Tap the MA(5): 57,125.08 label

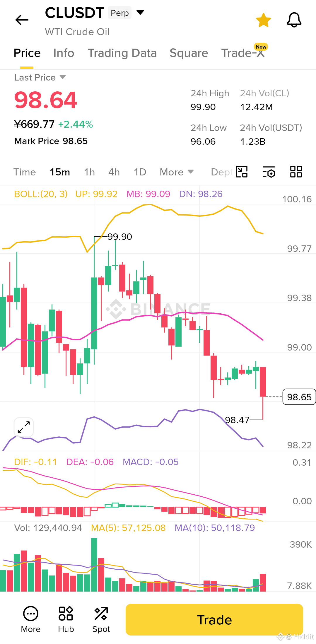click(128, 528)
